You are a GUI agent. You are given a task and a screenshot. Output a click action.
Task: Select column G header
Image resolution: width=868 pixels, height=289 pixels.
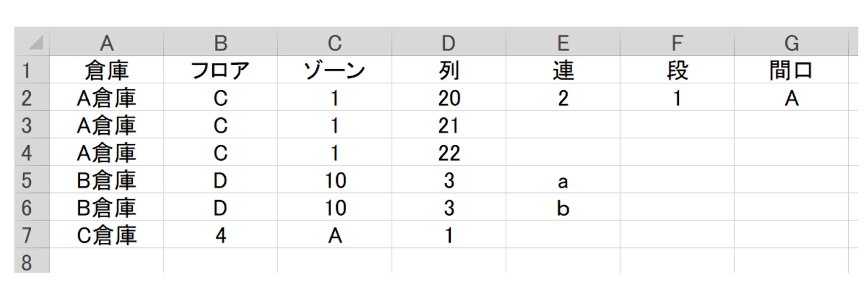pyautogui.click(x=791, y=43)
